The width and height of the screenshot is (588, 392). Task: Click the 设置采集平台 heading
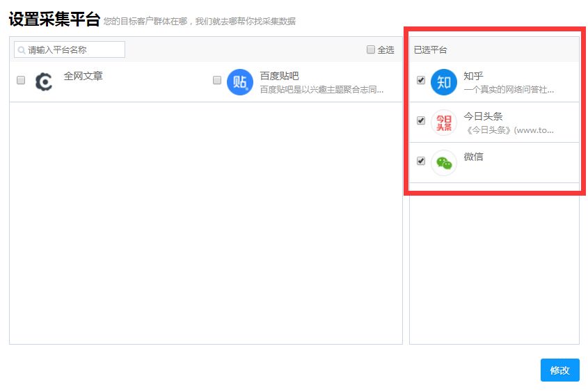[x=54, y=19]
